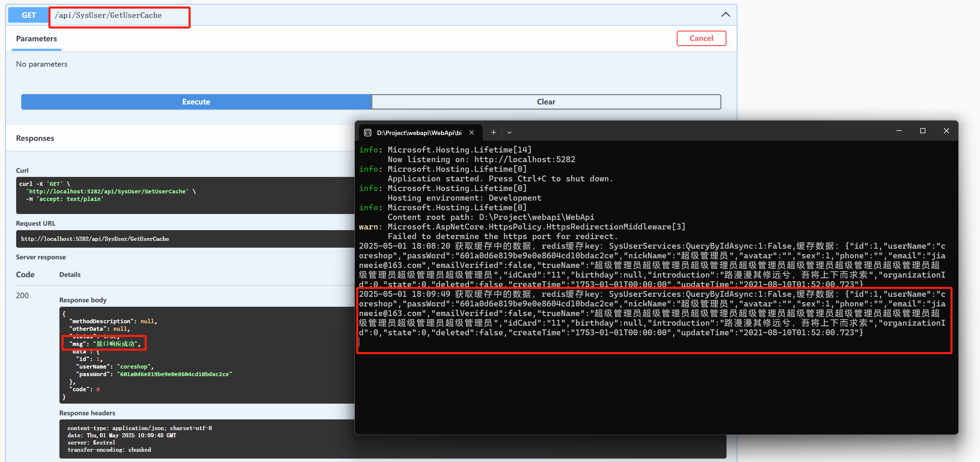Click the Response body JSON block
980x462 pixels.
pos(205,354)
